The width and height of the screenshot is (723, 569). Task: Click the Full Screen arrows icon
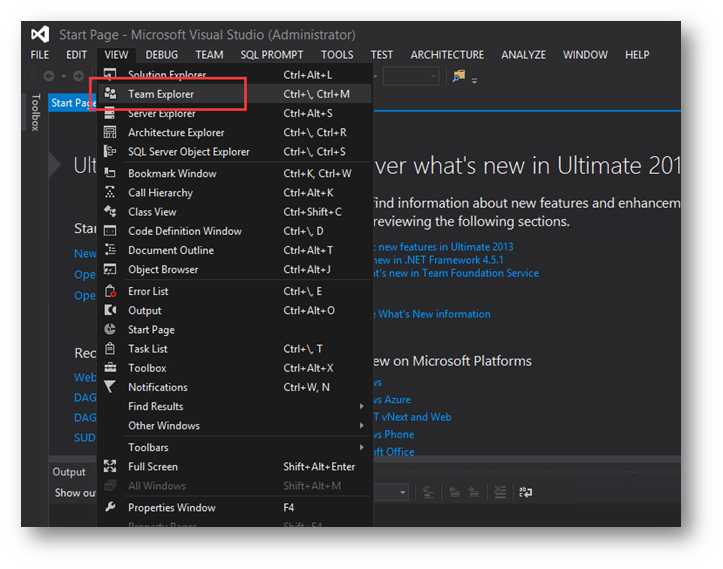click(x=110, y=466)
